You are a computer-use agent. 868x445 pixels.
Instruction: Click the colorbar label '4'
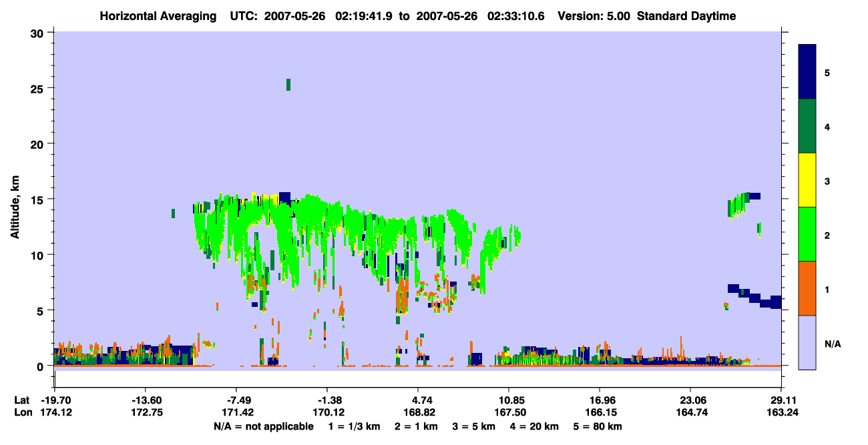pos(827,127)
